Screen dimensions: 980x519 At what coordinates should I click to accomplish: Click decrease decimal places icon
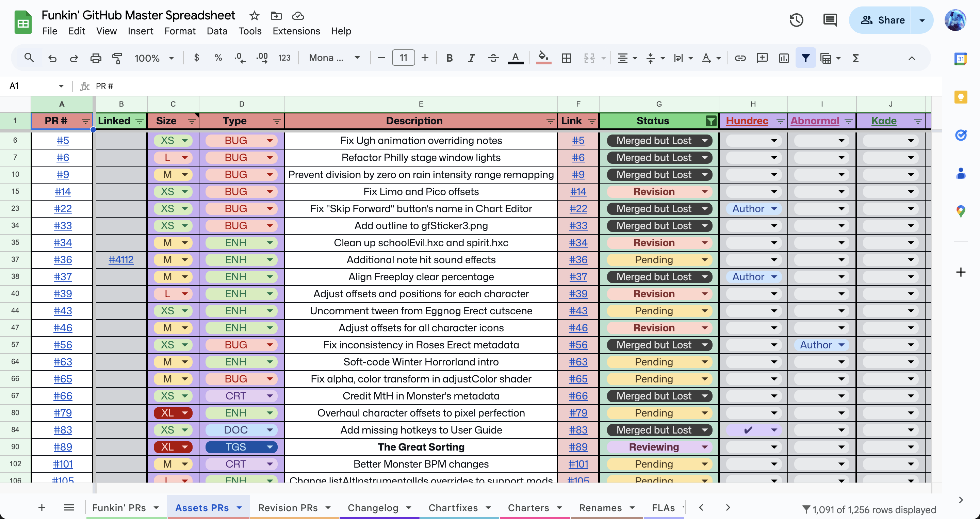click(240, 58)
